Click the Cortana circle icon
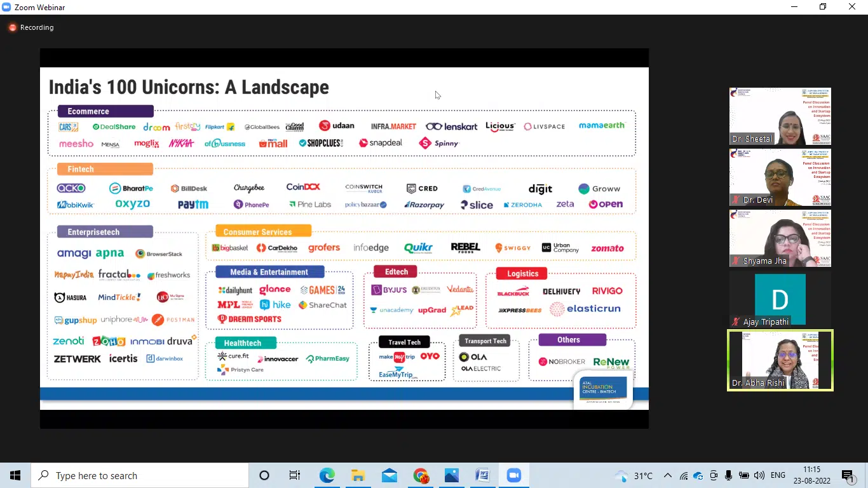868x488 pixels. tap(264, 475)
